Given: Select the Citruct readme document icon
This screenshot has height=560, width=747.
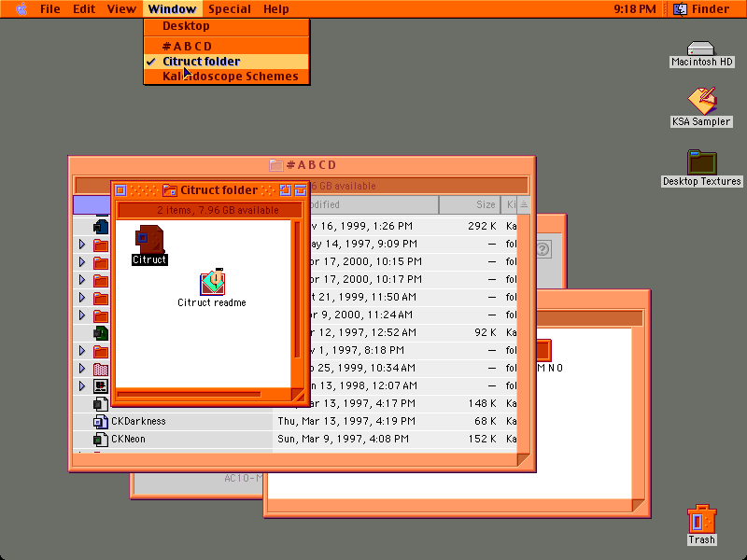Looking at the screenshot, I should click(x=213, y=282).
